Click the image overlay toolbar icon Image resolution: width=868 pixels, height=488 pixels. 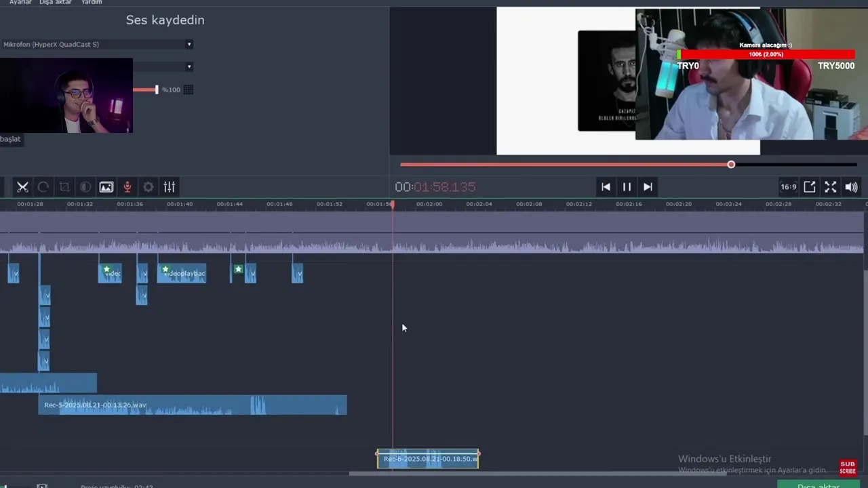pos(106,187)
